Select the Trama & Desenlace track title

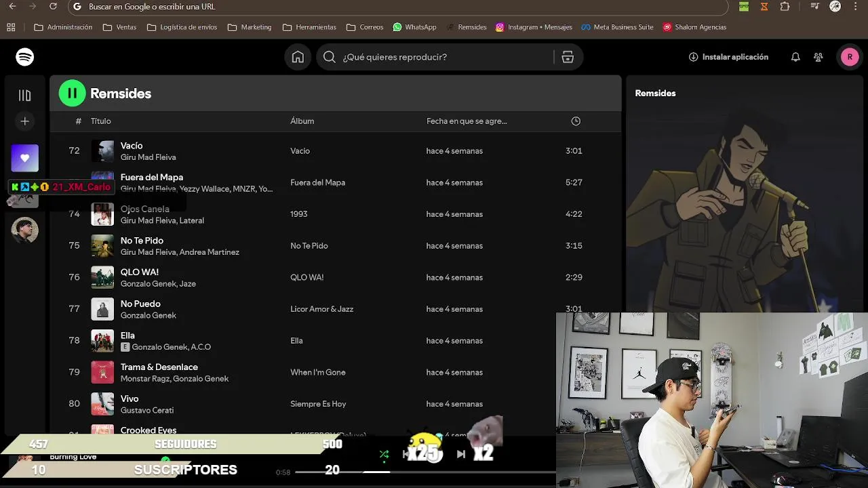(159, 367)
